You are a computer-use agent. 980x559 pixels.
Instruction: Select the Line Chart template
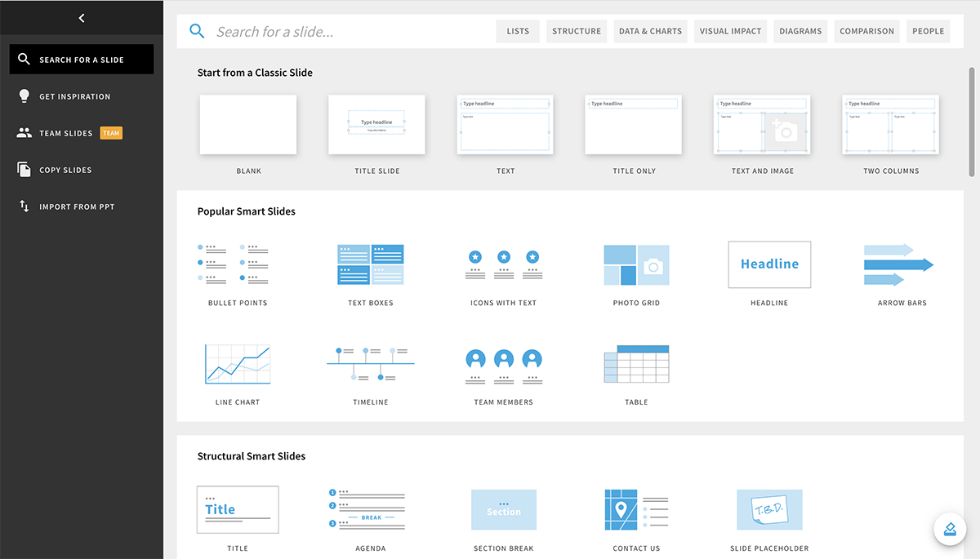[x=238, y=363]
